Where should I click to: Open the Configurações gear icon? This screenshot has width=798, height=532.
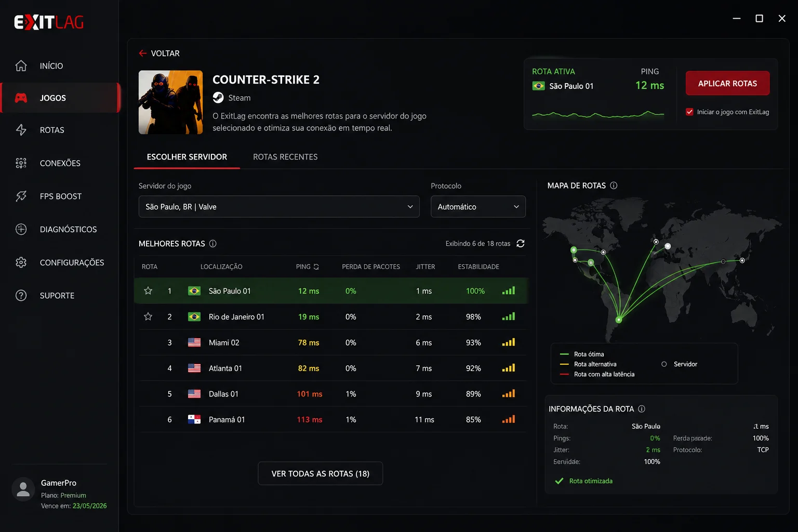[x=21, y=262]
